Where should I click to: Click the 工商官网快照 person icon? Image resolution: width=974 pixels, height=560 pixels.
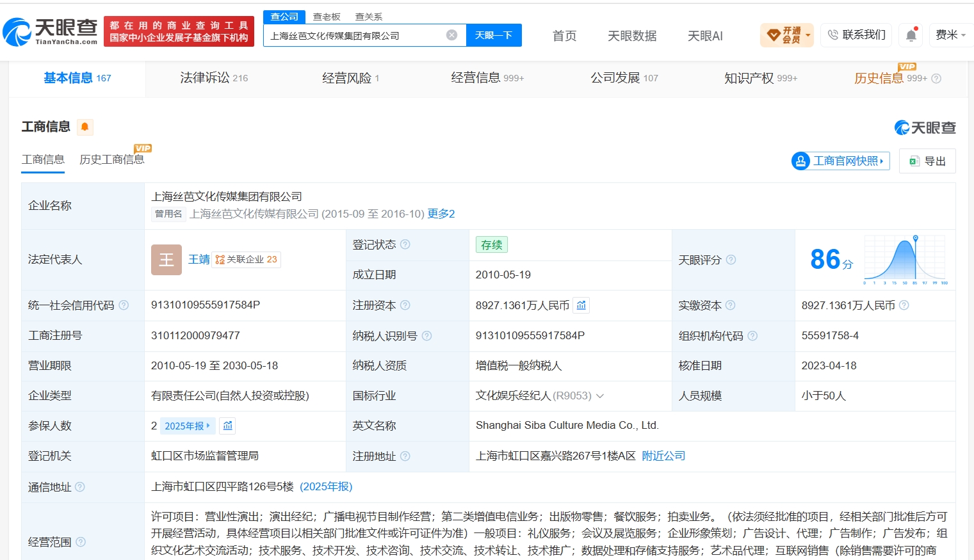(801, 161)
